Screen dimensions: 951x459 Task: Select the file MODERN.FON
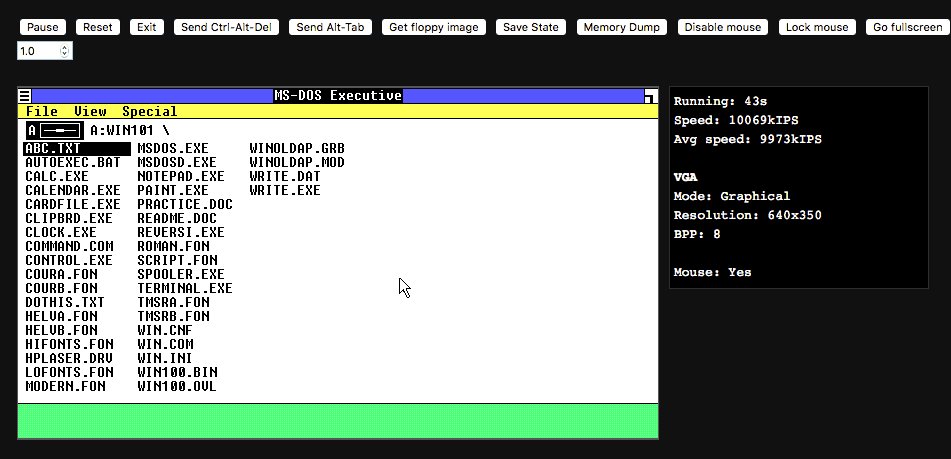[x=65, y=386]
